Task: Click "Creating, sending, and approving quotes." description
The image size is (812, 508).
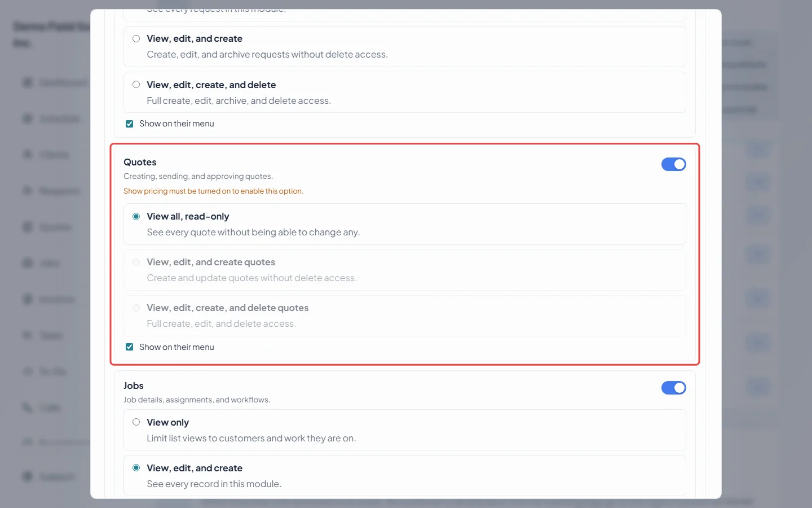Action: coord(198,176)
